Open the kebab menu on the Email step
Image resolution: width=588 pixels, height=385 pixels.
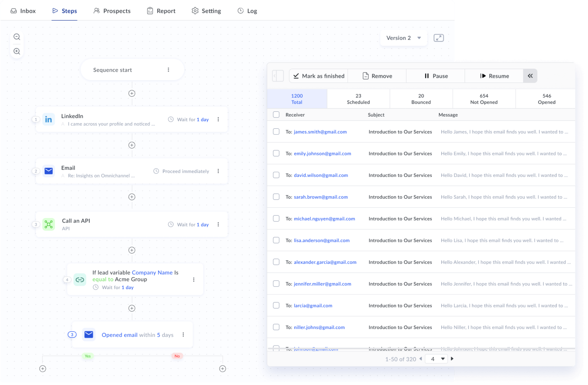[218, 171]
